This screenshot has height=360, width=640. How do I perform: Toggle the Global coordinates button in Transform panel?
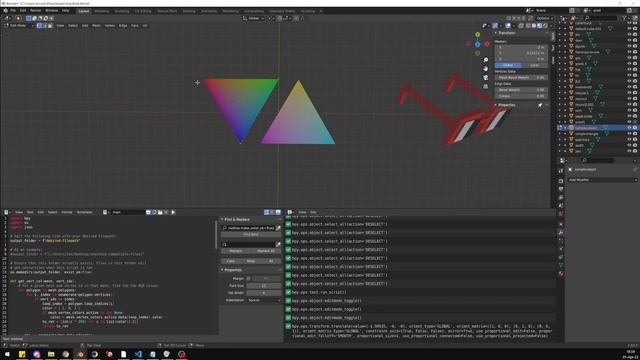(x=508, y=65)
